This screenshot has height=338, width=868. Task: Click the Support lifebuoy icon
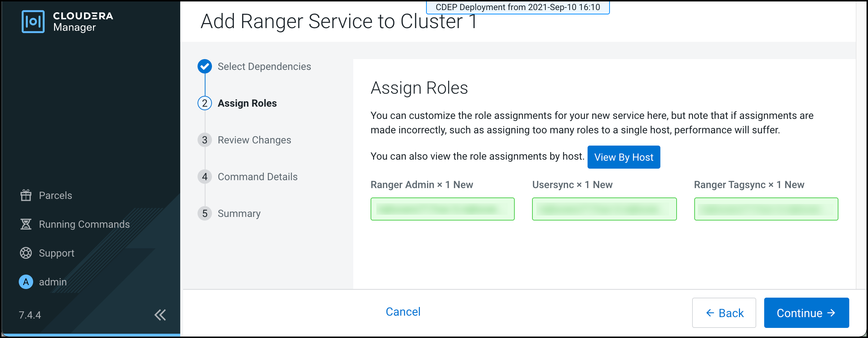coord(26,253)
